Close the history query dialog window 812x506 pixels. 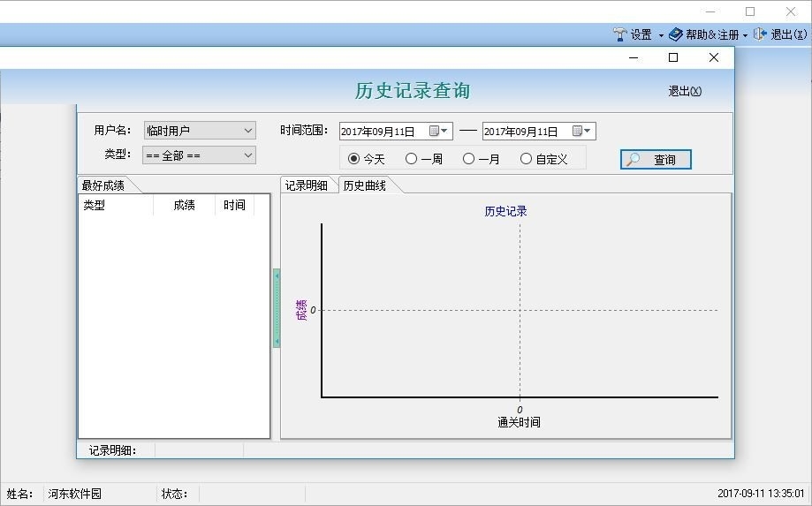pos(714,57)
